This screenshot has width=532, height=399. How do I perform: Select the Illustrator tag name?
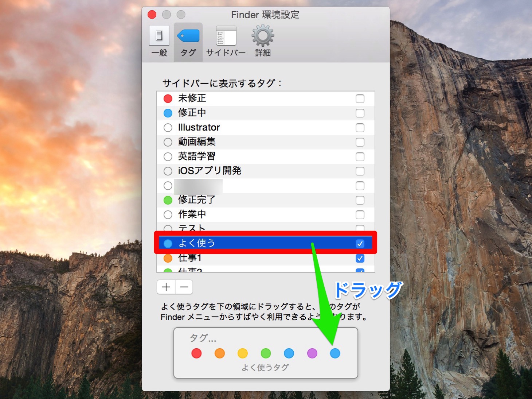pos(199,127)
